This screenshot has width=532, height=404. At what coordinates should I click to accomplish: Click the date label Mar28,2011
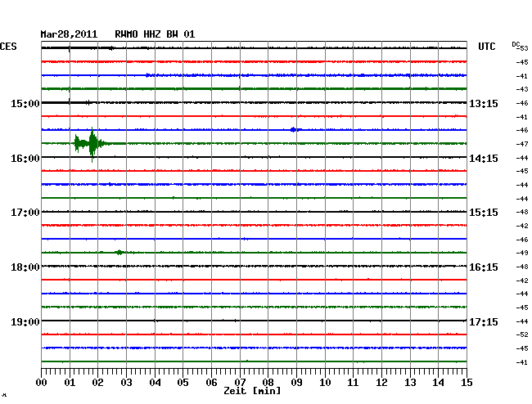(x=69, y=34)
